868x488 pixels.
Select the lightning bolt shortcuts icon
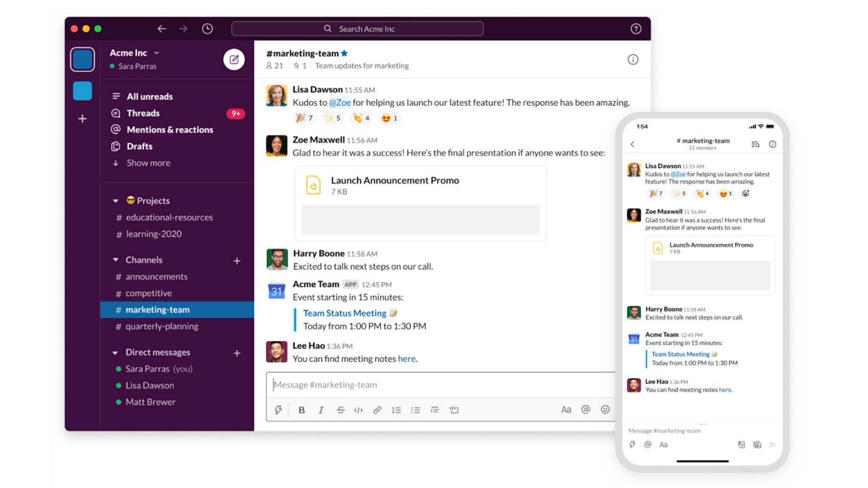(x=278, y=409)
